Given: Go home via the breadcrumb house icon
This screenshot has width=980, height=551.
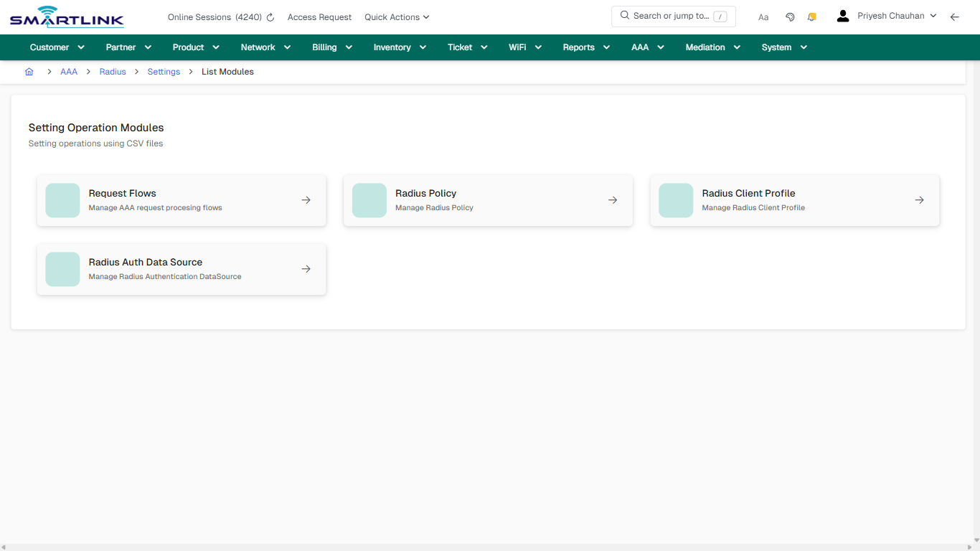Looking at the screenshot, I should coord(29,72).
